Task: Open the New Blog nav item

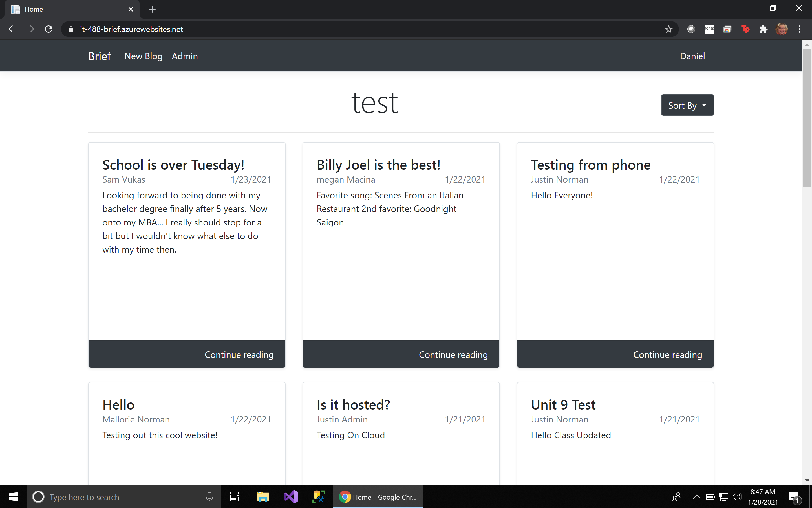Action: click(143, 56)
